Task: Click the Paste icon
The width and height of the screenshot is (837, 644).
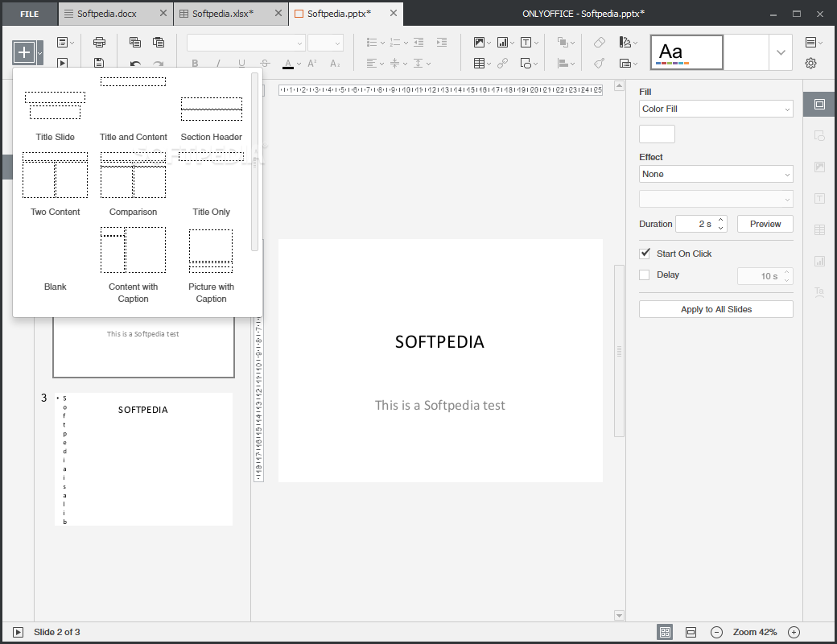Action: tap(158, 42)
